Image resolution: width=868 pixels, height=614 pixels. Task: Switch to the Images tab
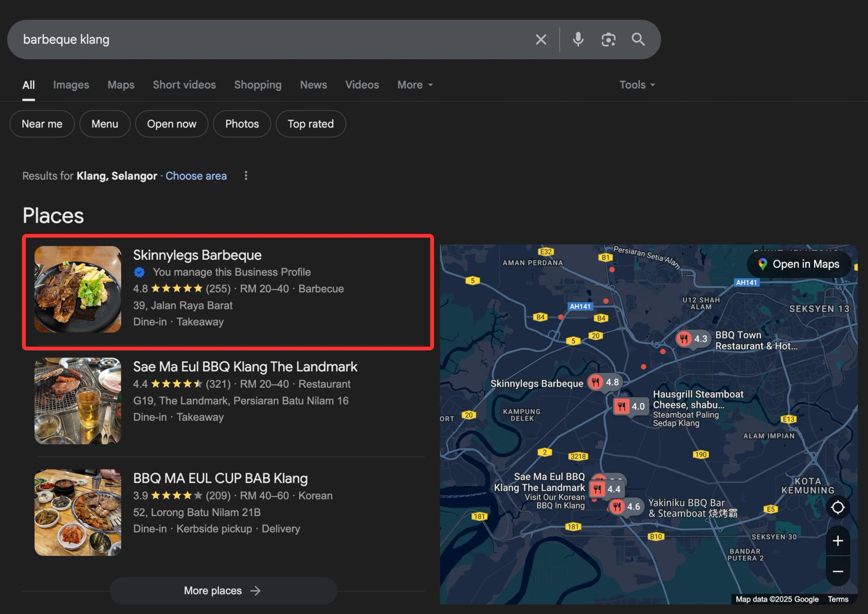(x=71, y=85)
